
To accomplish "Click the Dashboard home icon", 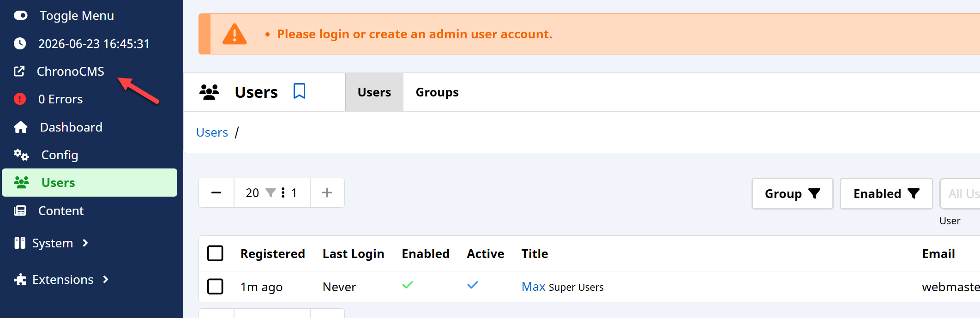I will point(21,127).
